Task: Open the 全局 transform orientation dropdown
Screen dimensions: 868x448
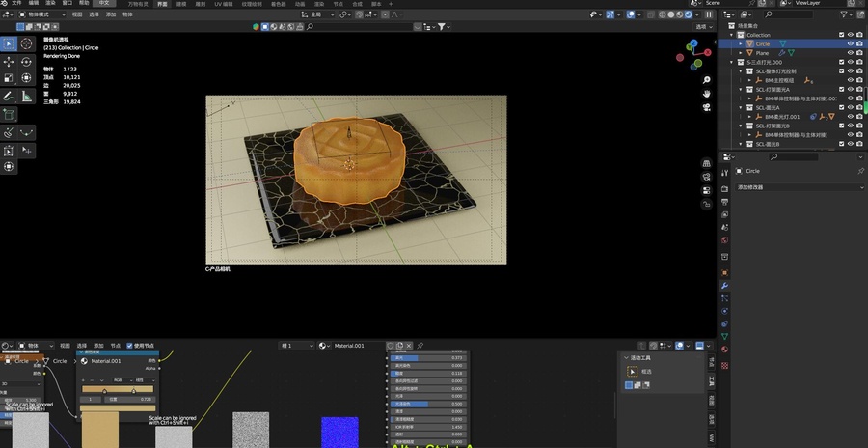Action: click(318, 14)
